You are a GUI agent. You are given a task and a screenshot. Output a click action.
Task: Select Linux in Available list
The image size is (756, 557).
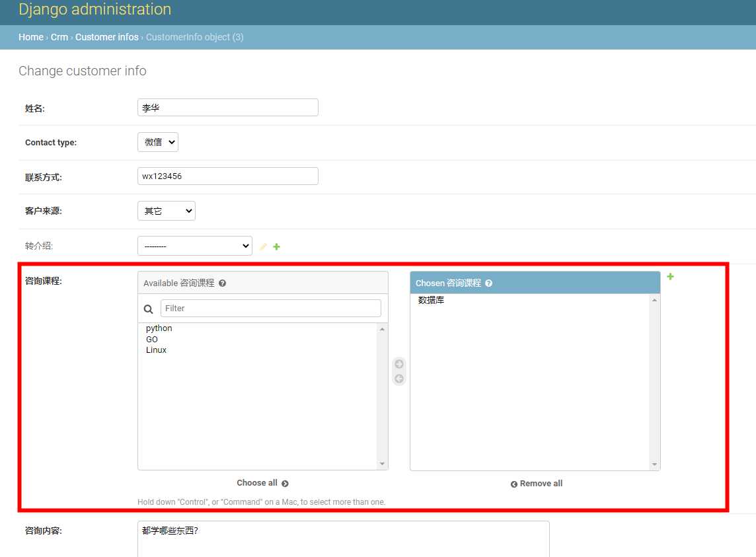[156, 350]
